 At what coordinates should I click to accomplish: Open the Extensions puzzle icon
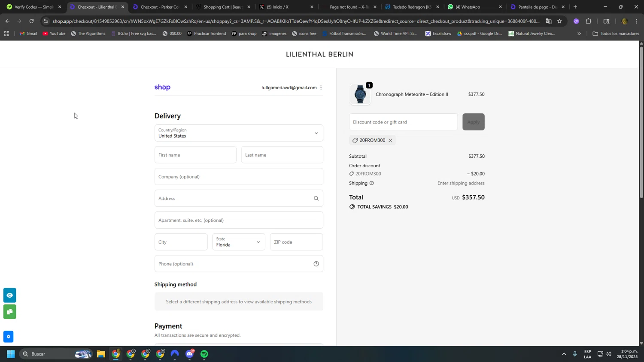(x=589, y=21)
